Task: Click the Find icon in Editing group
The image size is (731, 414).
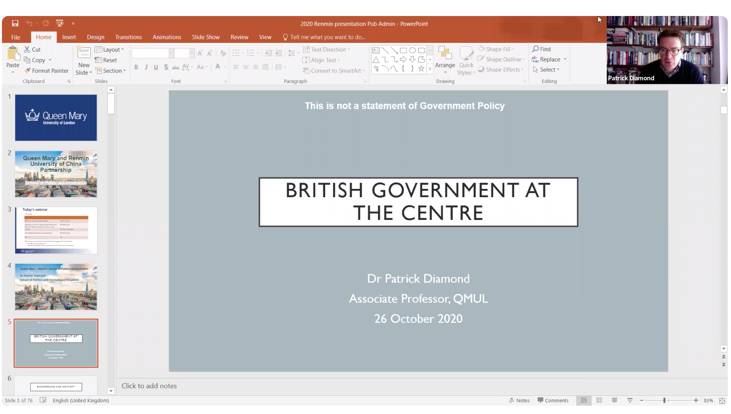Action: [541, 49]
